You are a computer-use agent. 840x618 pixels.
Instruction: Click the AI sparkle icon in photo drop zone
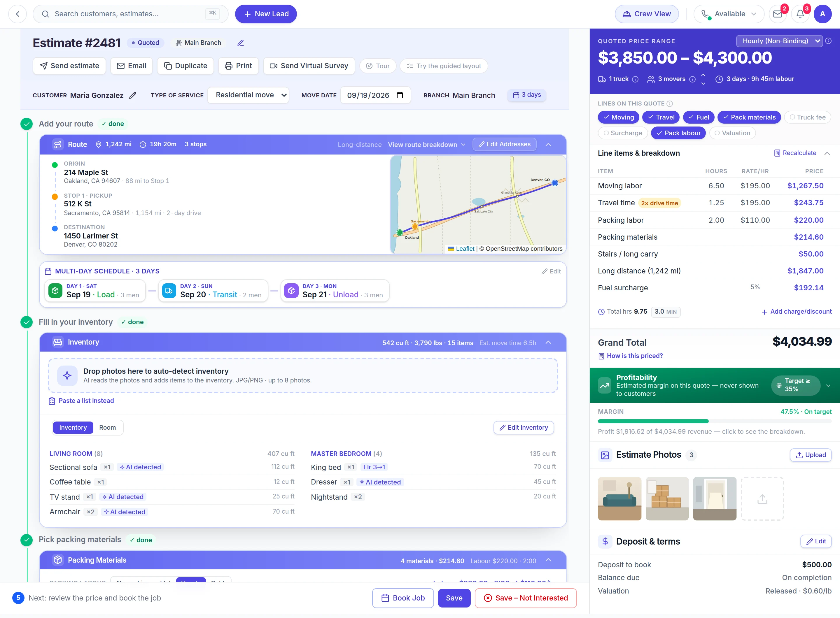coord(67,375)
